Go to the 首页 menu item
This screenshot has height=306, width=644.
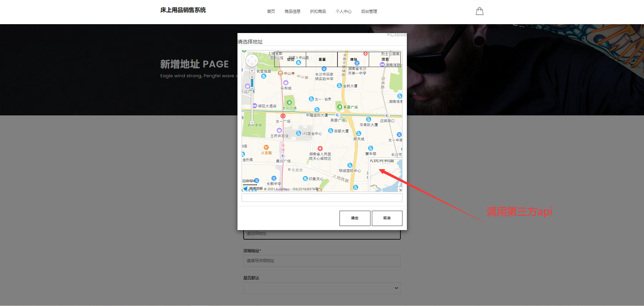coord(271,12)
